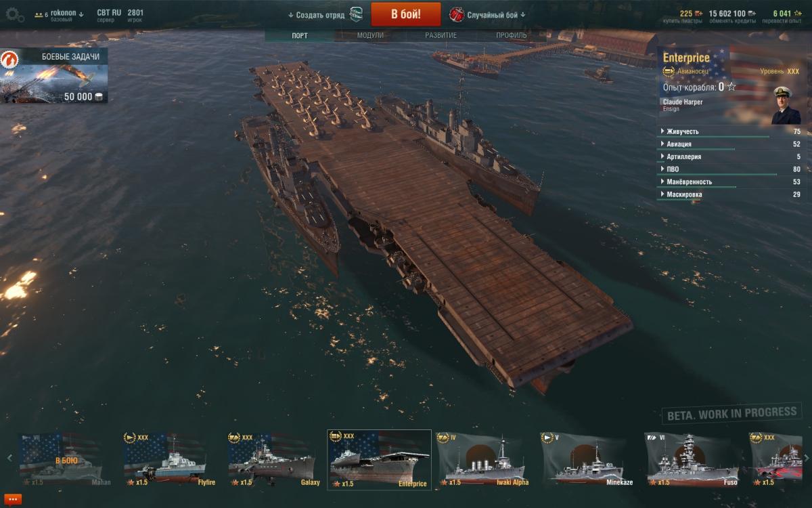Open the chat button in bottom-left corner
812x508 pixels.
pos(12,500)
